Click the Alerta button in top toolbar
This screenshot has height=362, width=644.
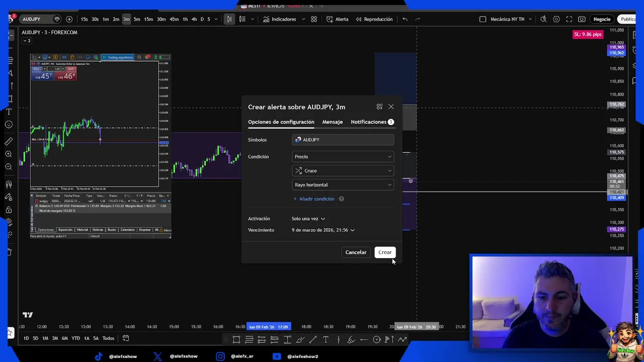pyautogui.click(x=337, y=19)
